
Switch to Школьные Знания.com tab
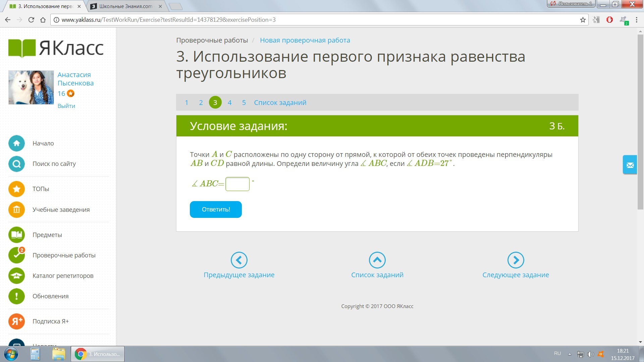[126, 6]
